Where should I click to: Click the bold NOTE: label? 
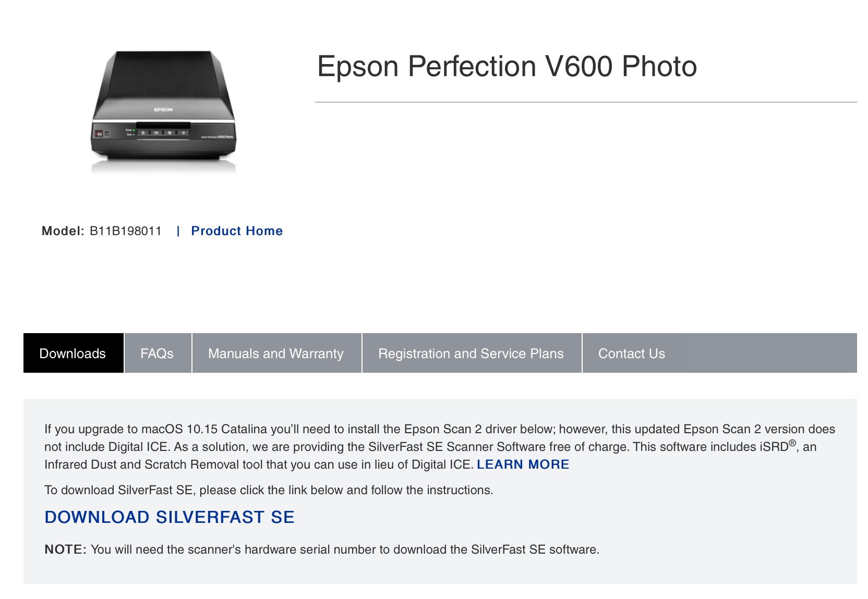click(65, 549)
